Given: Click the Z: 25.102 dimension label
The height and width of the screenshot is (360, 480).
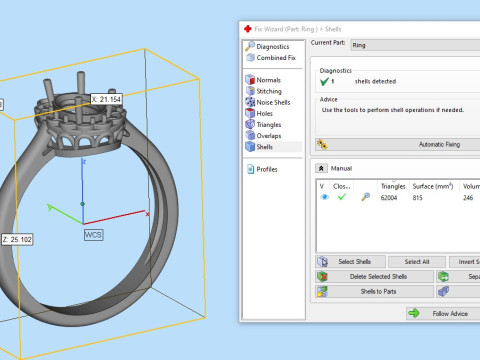Looking at the screenshot, I should [x=17, y=239].
